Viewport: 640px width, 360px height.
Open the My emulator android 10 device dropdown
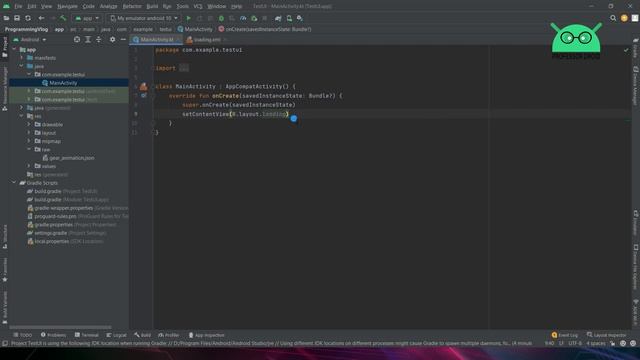(x=144, y=18)
